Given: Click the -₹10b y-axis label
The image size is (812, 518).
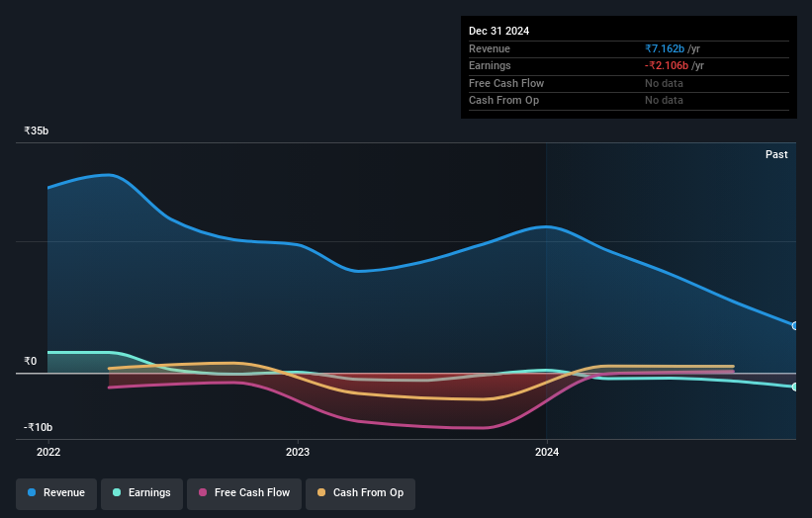Looking at the screenshot, I should [x=38, y=427].
